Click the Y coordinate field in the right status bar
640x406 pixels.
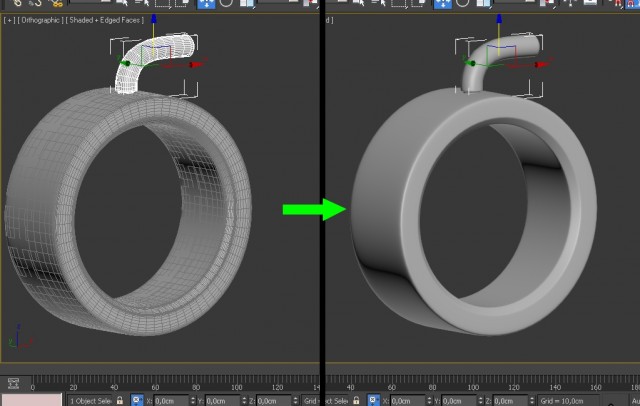point(459,401)
